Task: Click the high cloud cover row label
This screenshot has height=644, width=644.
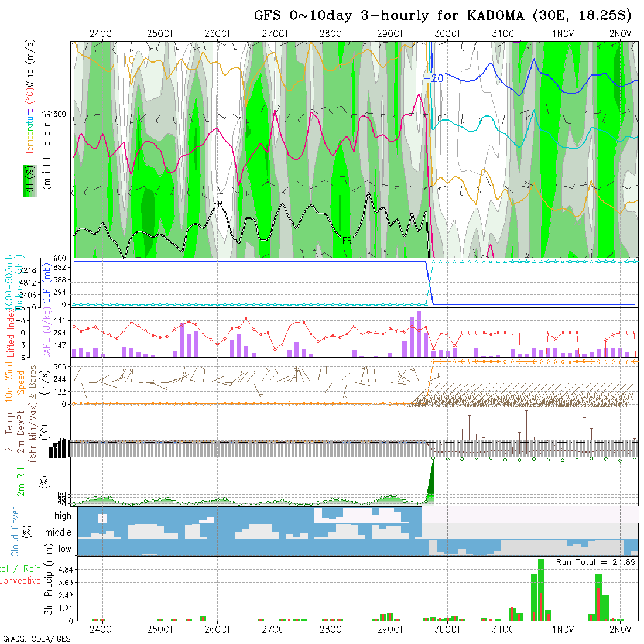Action: [x=63, y=515]
